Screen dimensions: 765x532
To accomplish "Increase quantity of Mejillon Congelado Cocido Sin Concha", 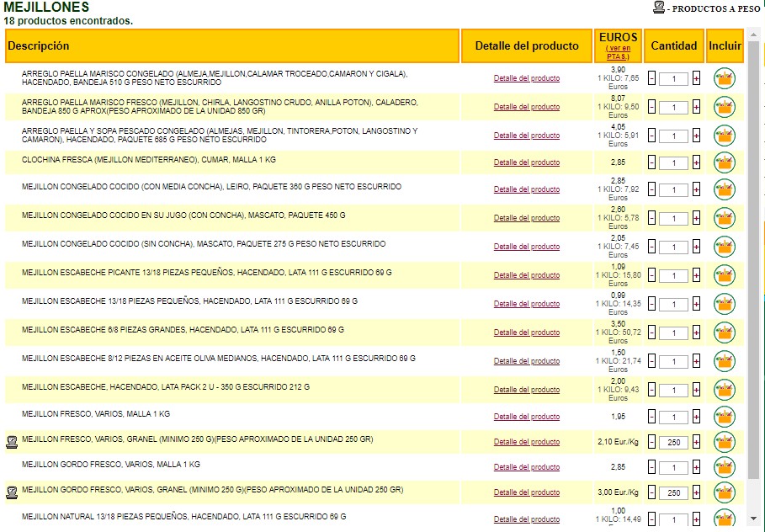I will tap(696, 247).
